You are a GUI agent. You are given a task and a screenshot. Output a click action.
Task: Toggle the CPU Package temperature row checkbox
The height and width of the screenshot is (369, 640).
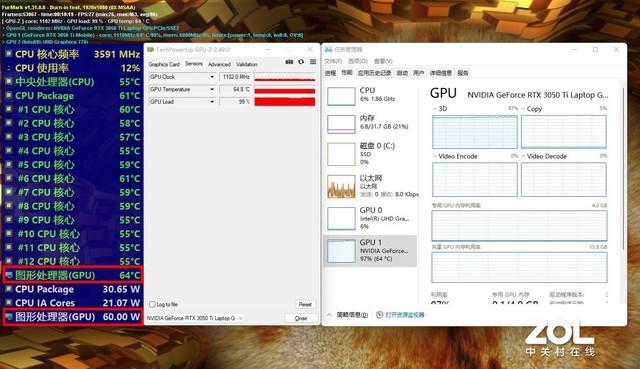coord(9,96)
